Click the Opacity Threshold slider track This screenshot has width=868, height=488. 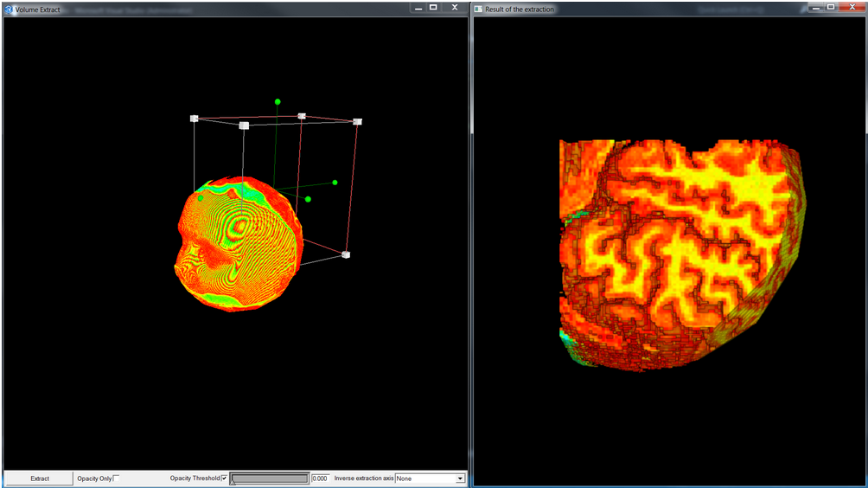[x=269, y=478]
